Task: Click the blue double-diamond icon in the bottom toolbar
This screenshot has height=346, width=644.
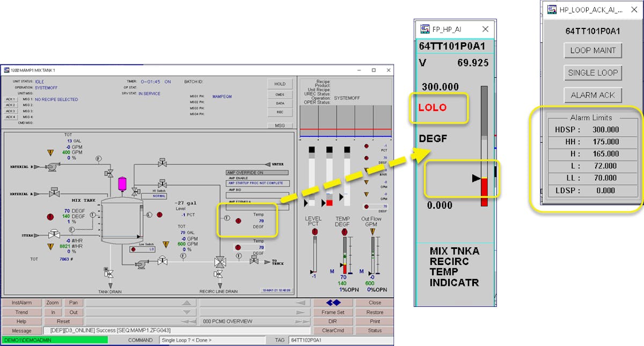Action: pyautogui.click(x=333, y=303)
